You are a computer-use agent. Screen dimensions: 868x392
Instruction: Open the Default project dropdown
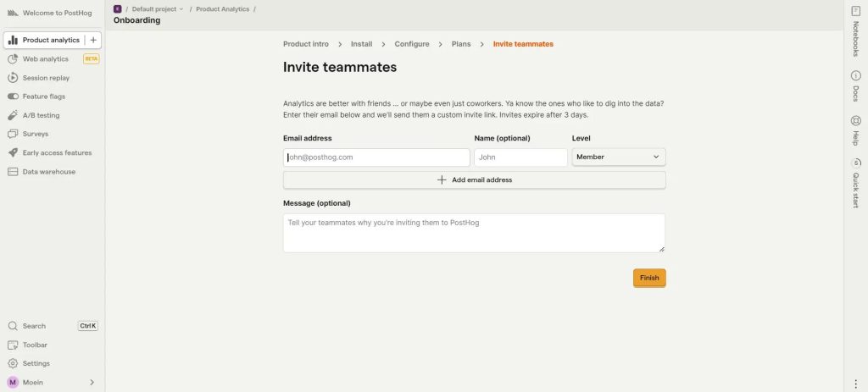pyautogui.click(x=157, y=8)
